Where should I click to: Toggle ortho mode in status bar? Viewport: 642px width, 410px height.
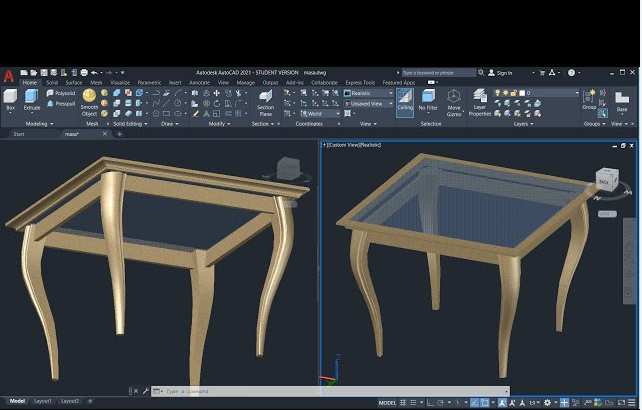430,403
